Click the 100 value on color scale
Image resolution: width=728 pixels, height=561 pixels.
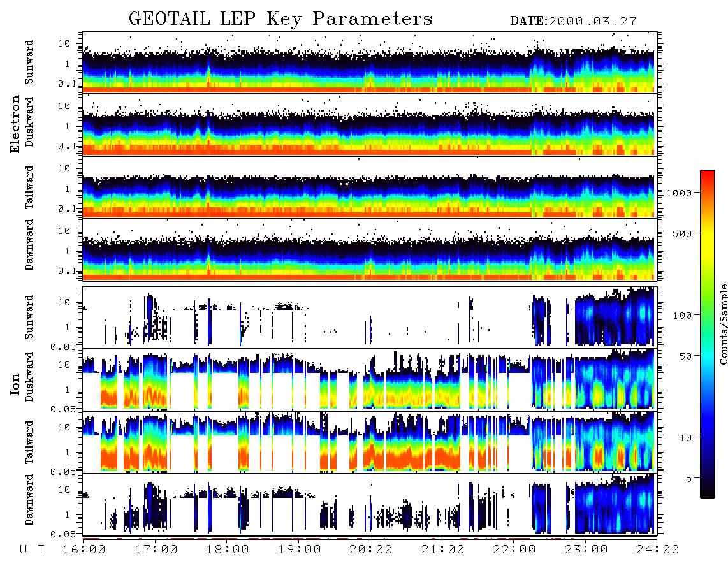[x=683, y=316]
